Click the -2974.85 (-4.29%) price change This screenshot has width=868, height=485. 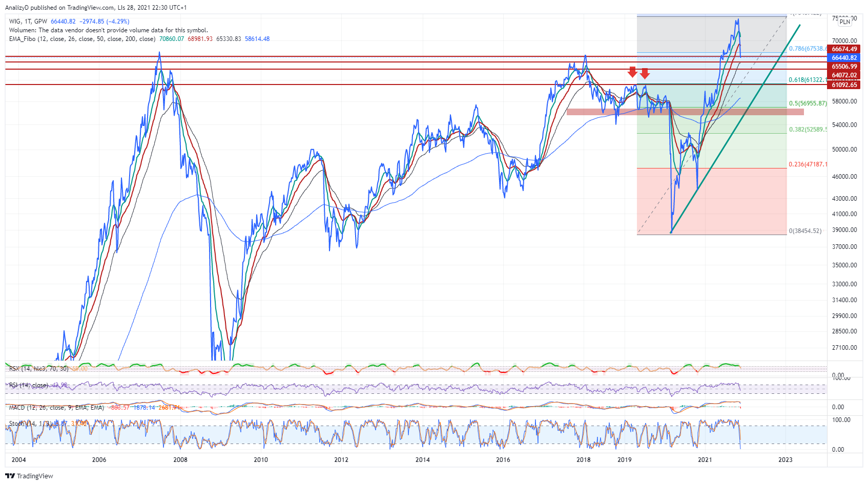tap(105, 22)
